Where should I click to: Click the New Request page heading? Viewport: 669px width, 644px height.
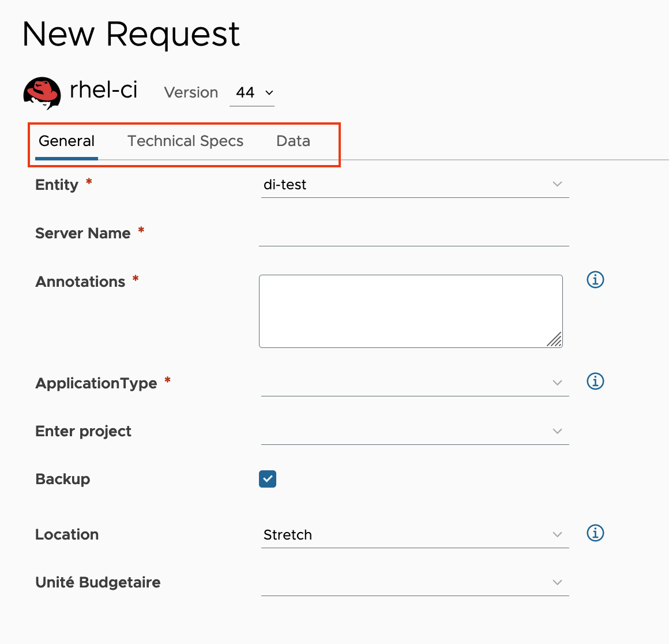tap(131, 34)
